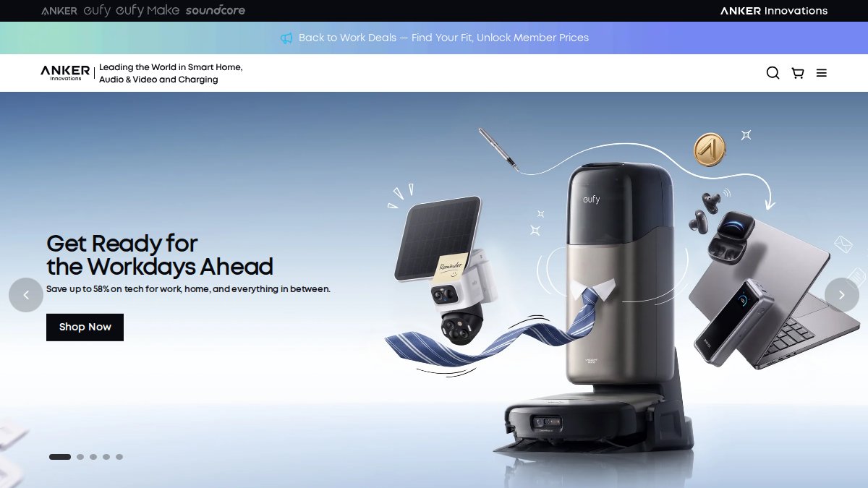Select the fifth carousel indicator dot
868x488 pixels.
pos(119,457)
